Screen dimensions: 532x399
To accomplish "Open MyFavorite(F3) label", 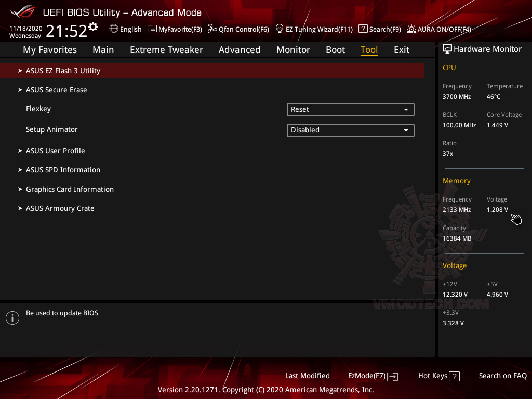I will (180, 30).
